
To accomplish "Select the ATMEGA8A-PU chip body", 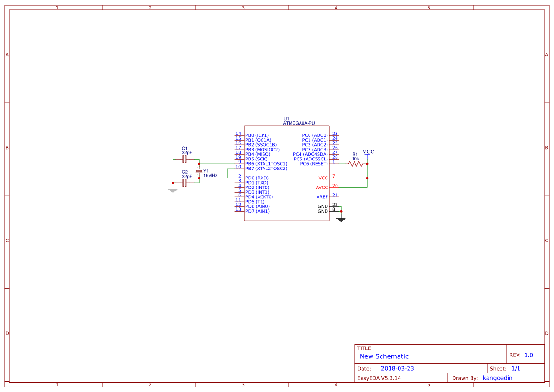I will point(286,174).
